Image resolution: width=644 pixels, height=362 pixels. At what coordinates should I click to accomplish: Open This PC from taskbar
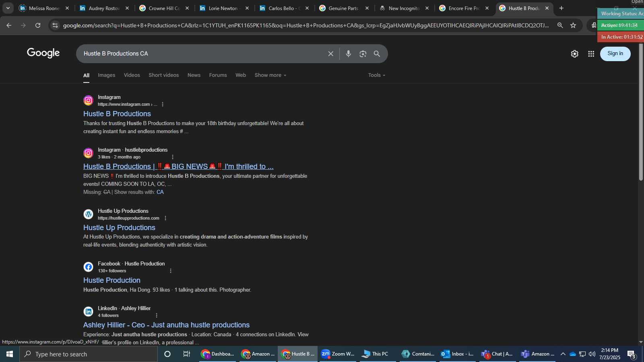pos(377,354)
